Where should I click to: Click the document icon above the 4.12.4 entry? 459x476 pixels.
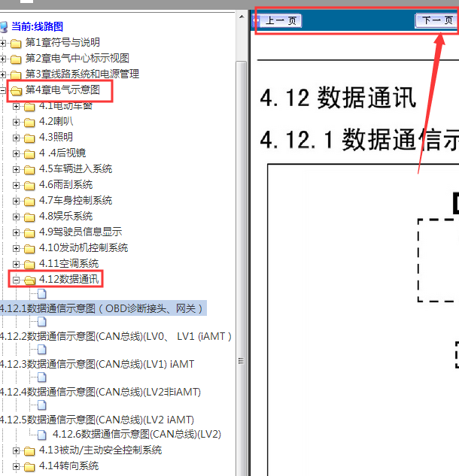42,377
